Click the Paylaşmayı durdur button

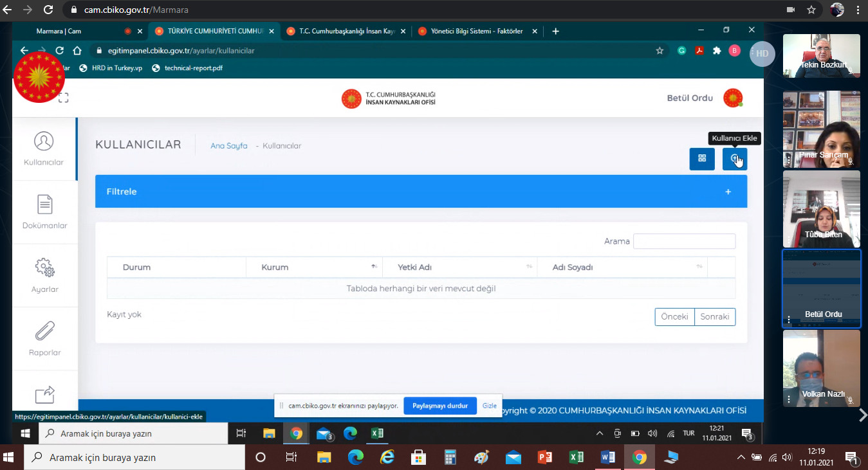(439, 406)
